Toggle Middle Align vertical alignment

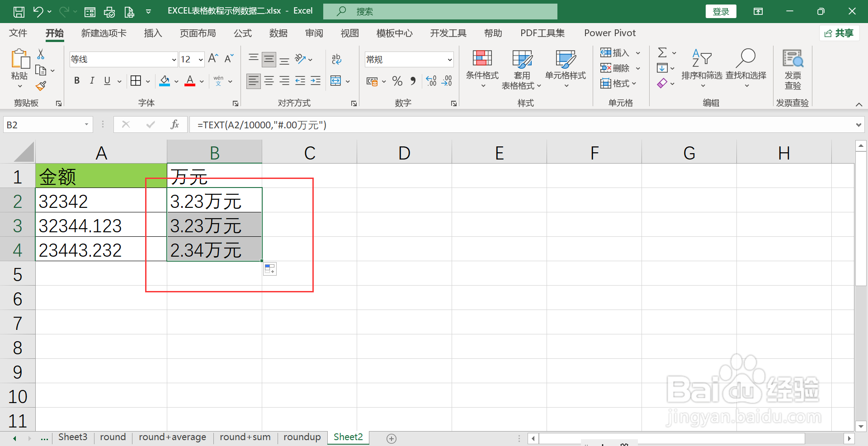(x=269, y=59)
